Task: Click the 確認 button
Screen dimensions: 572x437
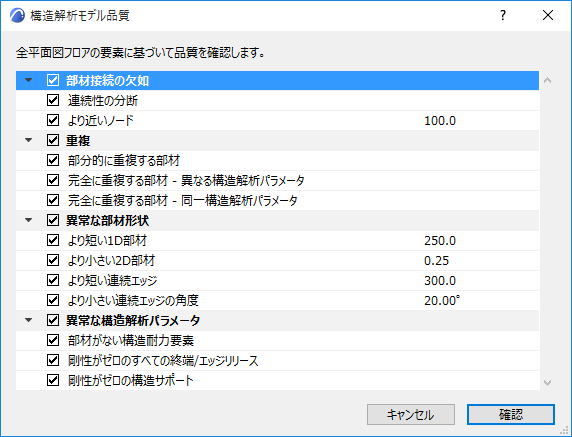Action: (511, 414)
